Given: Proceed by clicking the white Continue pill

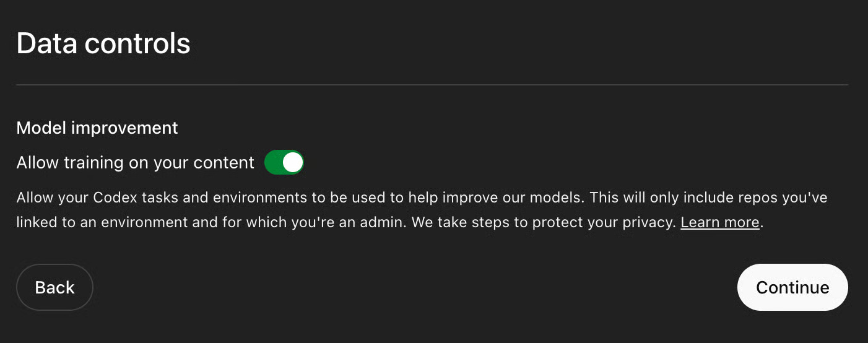Looking at the screenshot, I should tap(792, 287).
